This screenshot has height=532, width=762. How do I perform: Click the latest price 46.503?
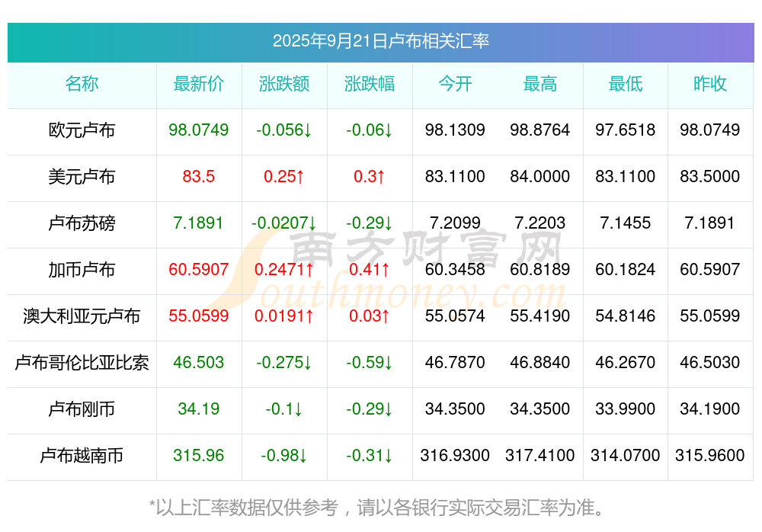(199, 362)
